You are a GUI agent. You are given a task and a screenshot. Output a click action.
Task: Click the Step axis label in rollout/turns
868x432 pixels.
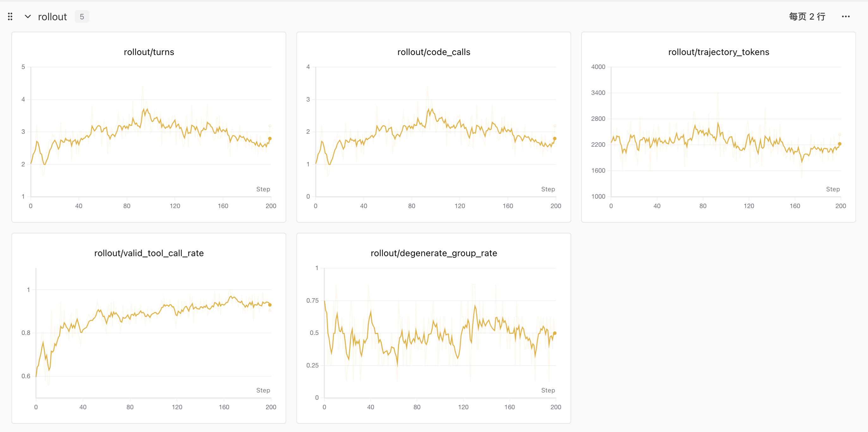click(x=263, y=189)
